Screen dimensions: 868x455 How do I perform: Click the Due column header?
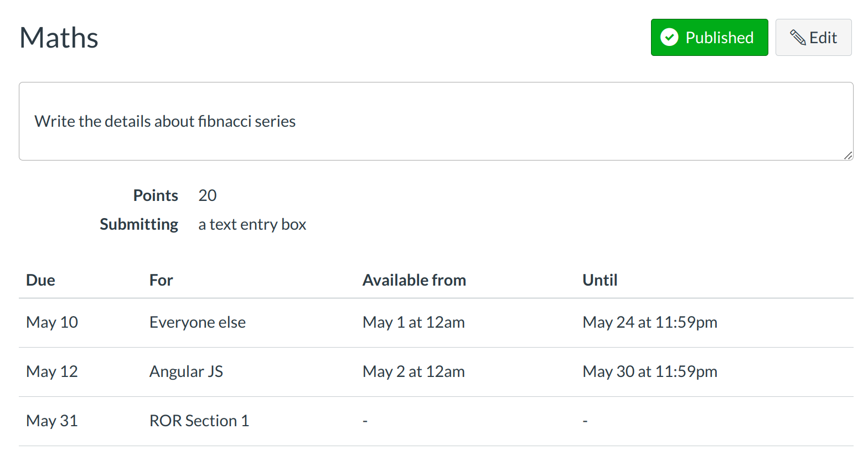[x=40, y=280]
